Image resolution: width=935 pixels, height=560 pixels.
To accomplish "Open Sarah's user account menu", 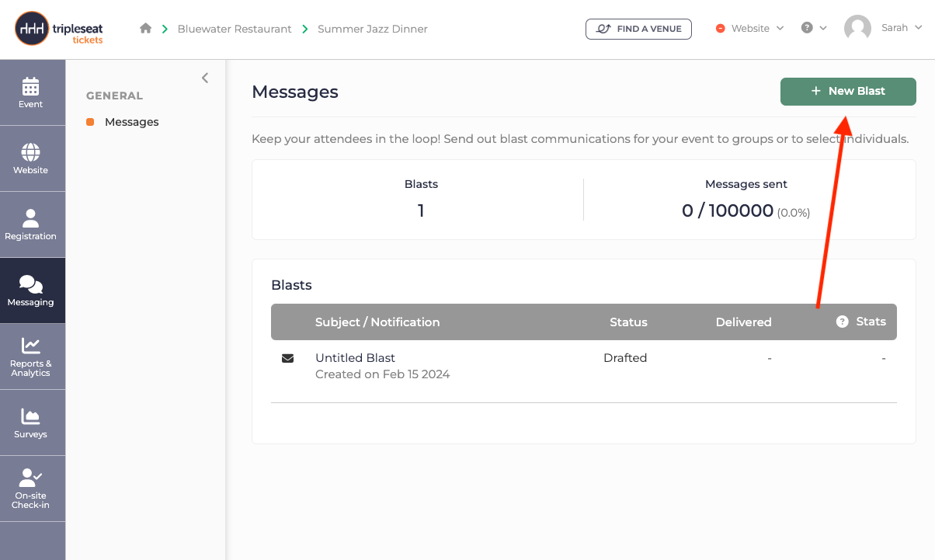I will pyautogui.click(x=883, y=28).
